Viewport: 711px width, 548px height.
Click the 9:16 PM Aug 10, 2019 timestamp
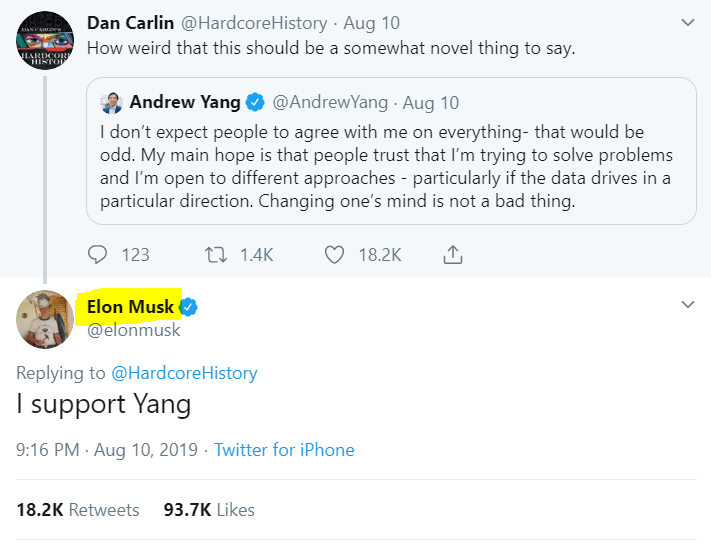107,450
